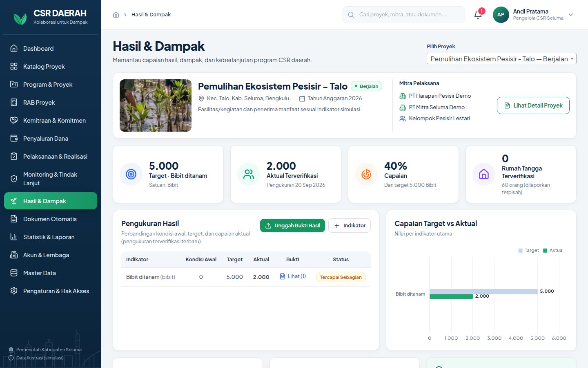
Task: Click the Lihat Detail Proyek button
Action: [533, 105]
